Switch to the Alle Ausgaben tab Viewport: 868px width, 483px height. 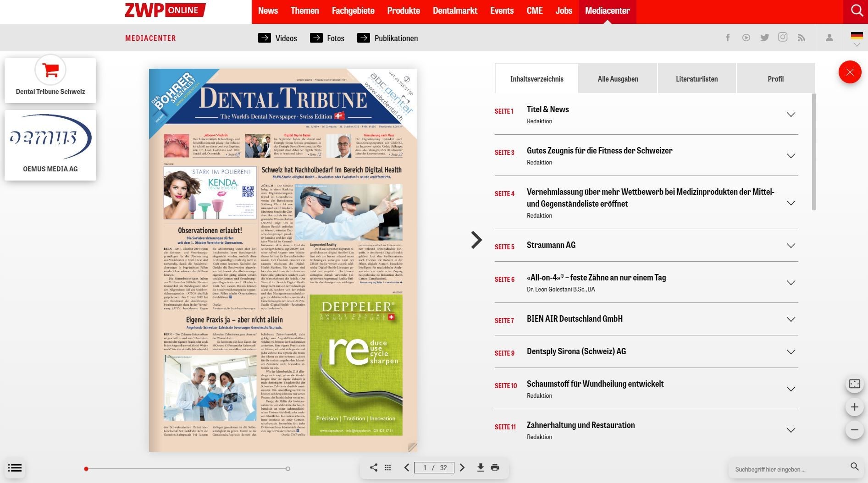pyautogui.click(x=618, y=79)
